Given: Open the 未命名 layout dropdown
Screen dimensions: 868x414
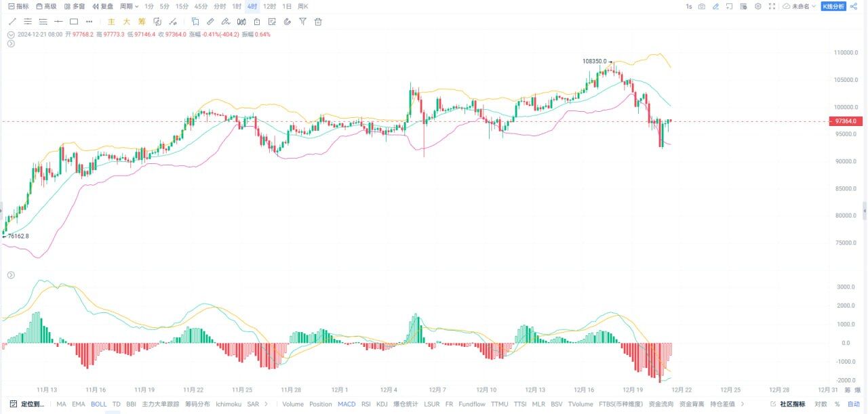Looking at the screenshot, I should (799, 6).
